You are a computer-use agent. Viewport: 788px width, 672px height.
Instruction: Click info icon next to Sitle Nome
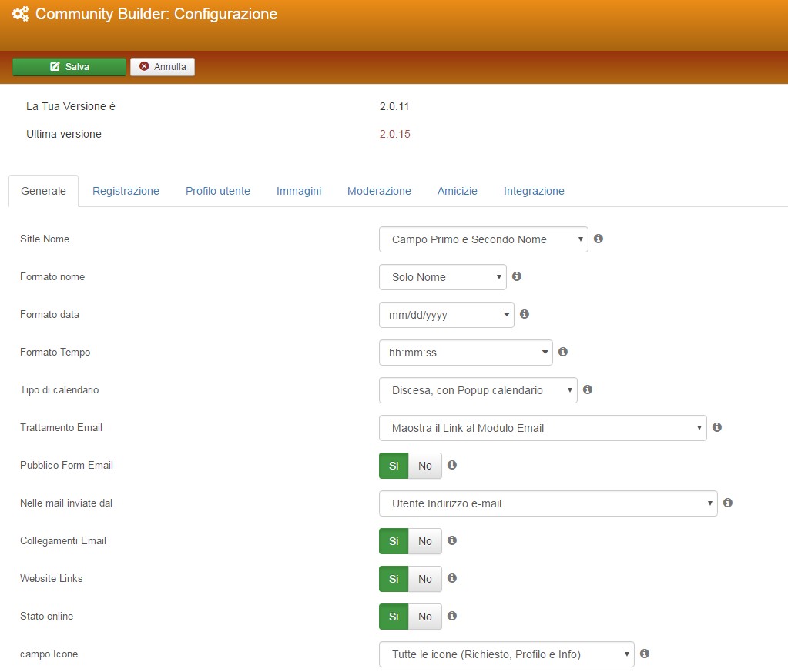pyautogui.click(x=598, y=239)
